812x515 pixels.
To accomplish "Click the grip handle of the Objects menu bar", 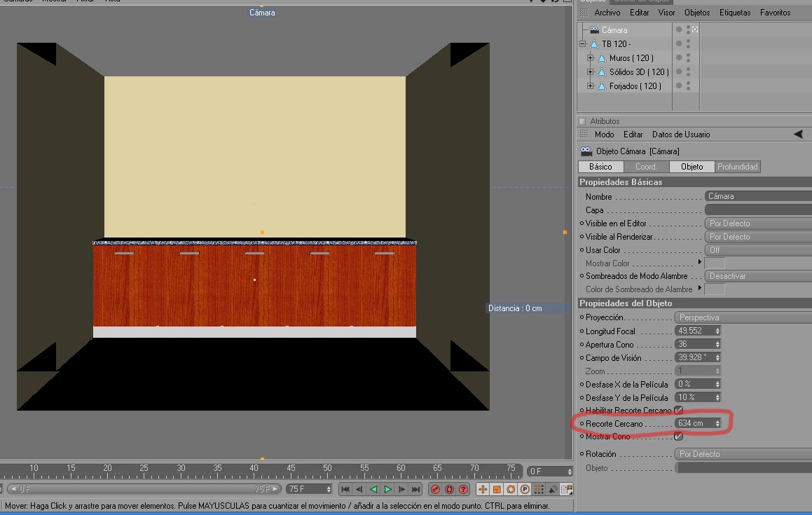I will 584,13.
